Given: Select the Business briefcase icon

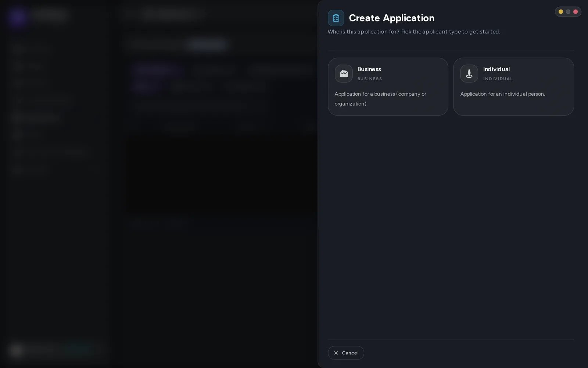Looking at the screenshot, I should pyautogui.click(x=344, y=74).
